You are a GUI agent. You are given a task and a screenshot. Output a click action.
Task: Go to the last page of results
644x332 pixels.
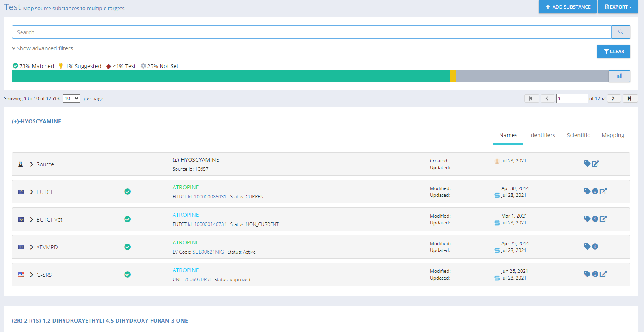[x=630, y=99]
